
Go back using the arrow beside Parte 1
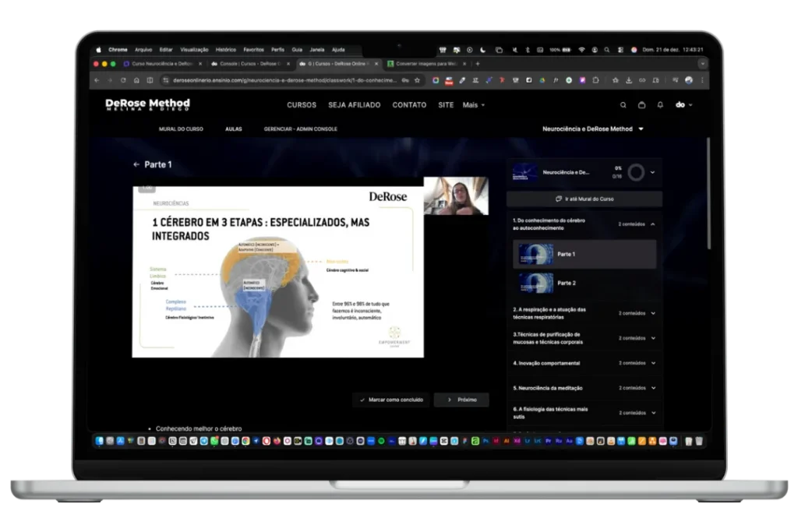pyautogui.click(x=136, y=164)
